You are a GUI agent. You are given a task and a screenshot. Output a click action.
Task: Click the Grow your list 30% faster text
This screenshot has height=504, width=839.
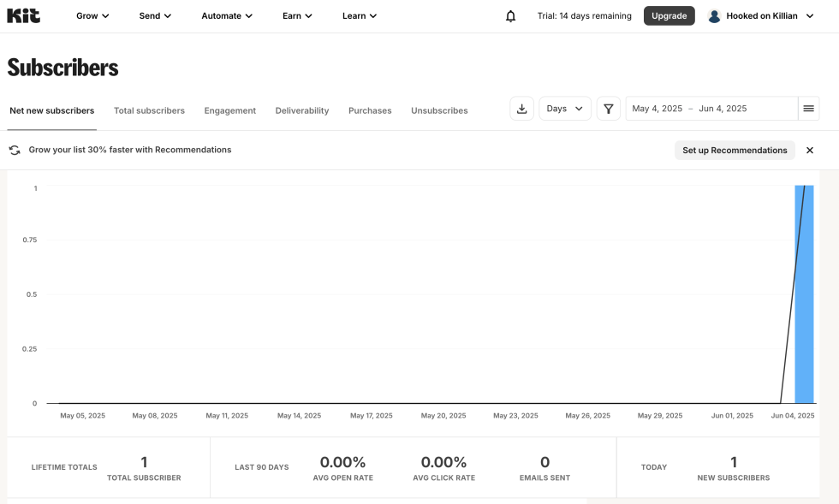click(130, 150)
